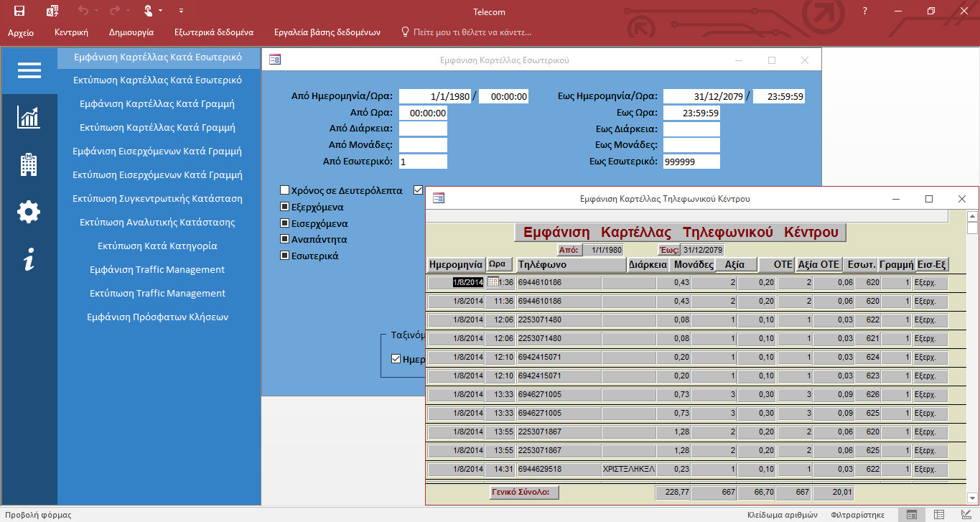
Task: Click the Από Εσωτερικό input field
Action: point(423,162)
